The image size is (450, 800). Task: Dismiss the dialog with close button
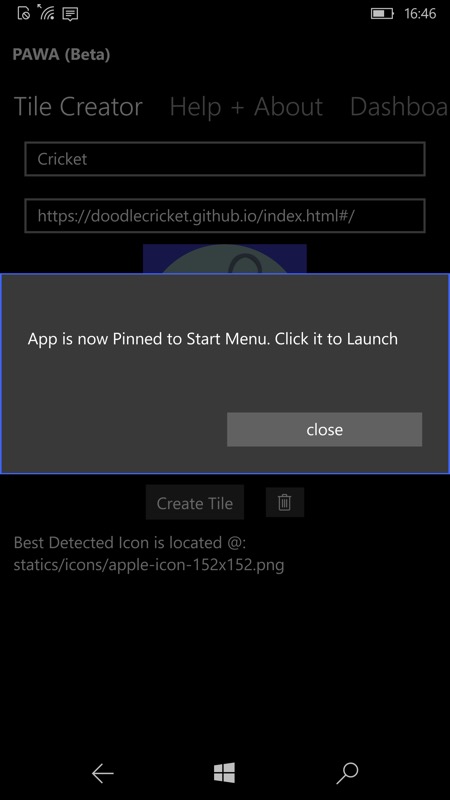pyautogui.click(x=324, y=430)
